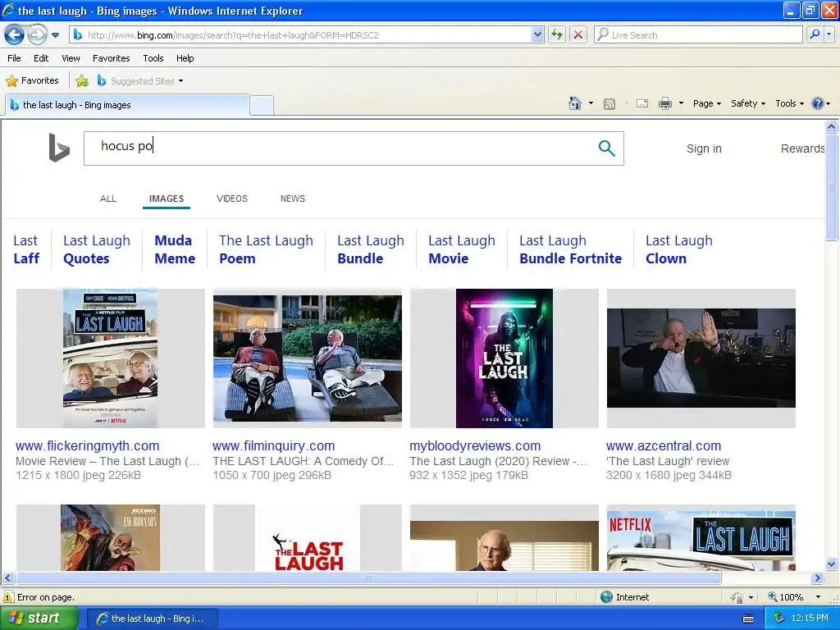Image resolution: width=840 pixels, height=630 pixels.
Task: Open the recent pages dropdown arrow
Action: pyautogui.click(x=55, y=35)
